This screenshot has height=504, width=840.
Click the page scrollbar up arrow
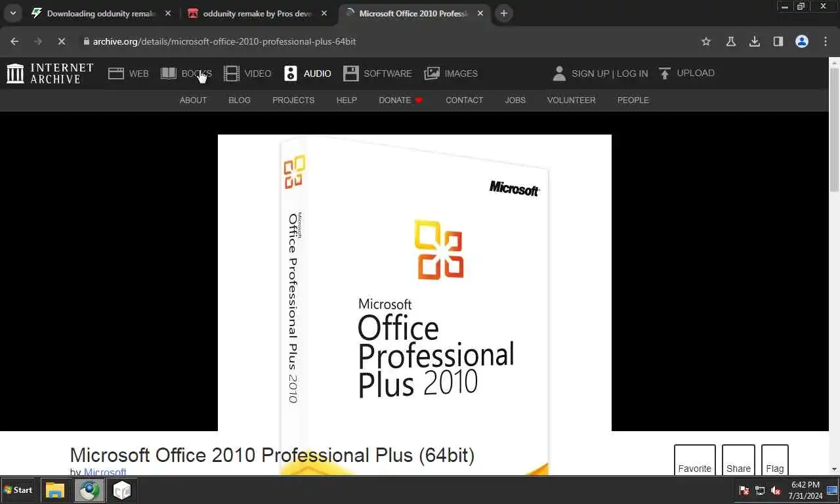tap(834, 62)
